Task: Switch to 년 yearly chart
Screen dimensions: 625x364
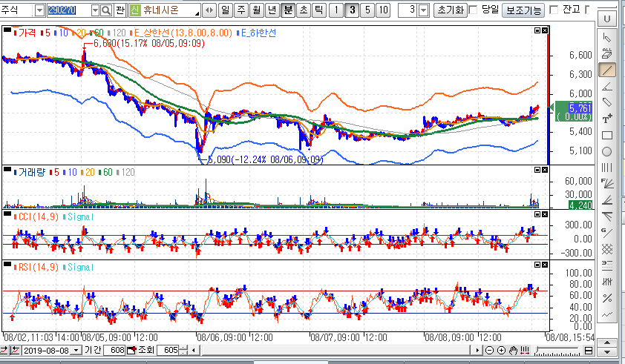Action: 272,10
